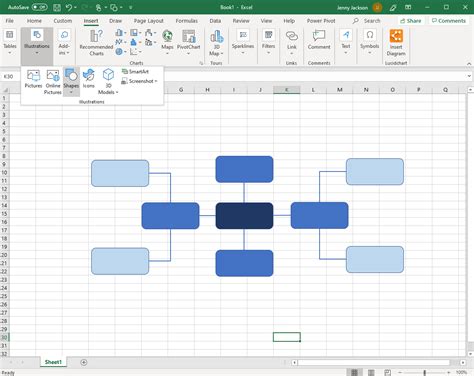
Task: Click the Share button
Action: [x=411, y=21]
